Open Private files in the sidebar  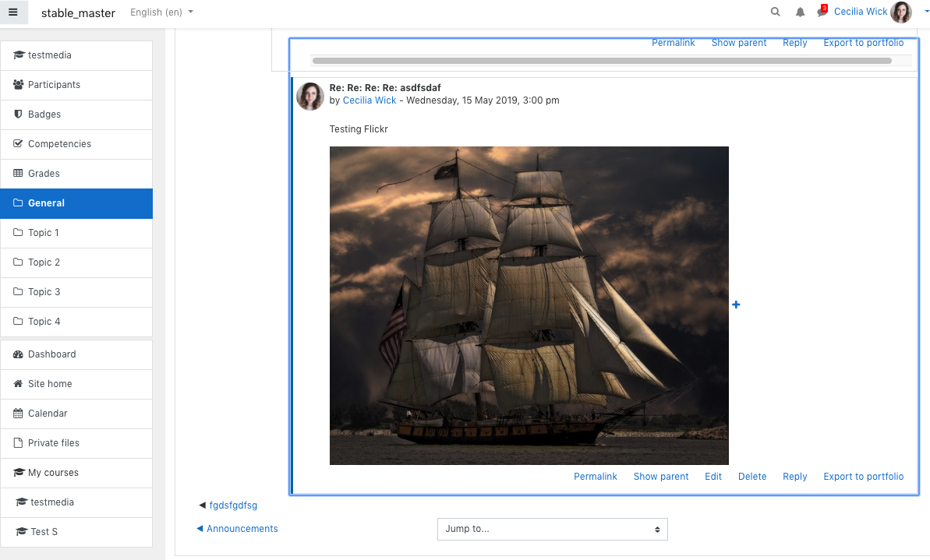tap(76, 443)
